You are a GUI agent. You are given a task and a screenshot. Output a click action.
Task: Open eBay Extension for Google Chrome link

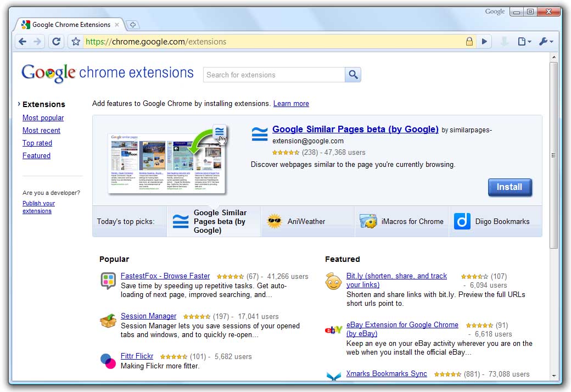[x=402, y=329]
